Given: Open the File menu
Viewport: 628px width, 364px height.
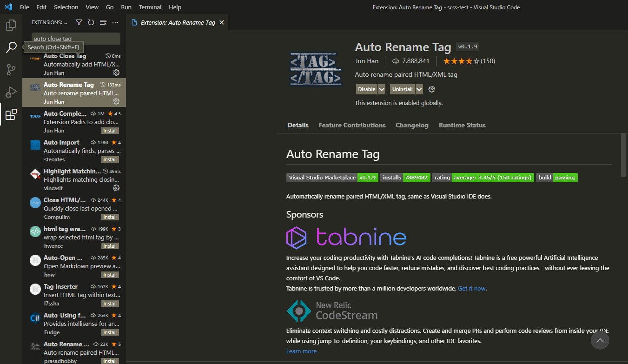Looking at the screenshot, I should 25,7.
